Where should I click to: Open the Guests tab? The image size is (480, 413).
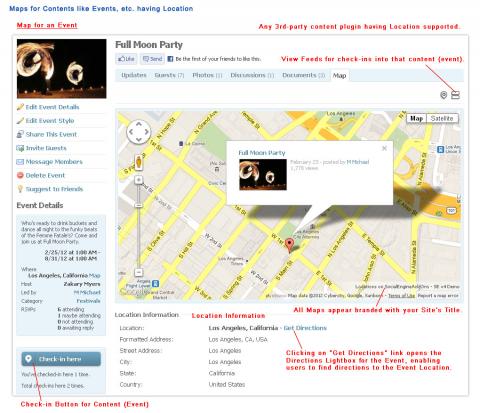169,75
